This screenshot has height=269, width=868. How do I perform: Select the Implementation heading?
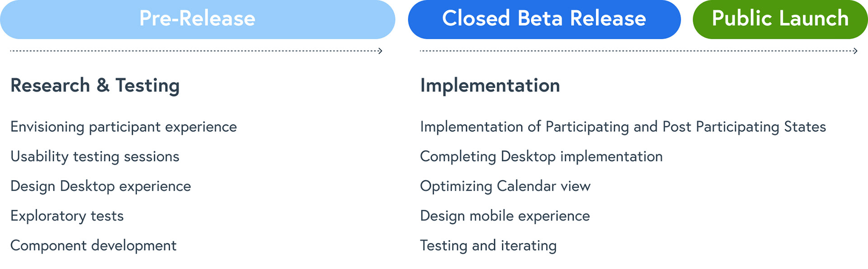pos(490,86)
